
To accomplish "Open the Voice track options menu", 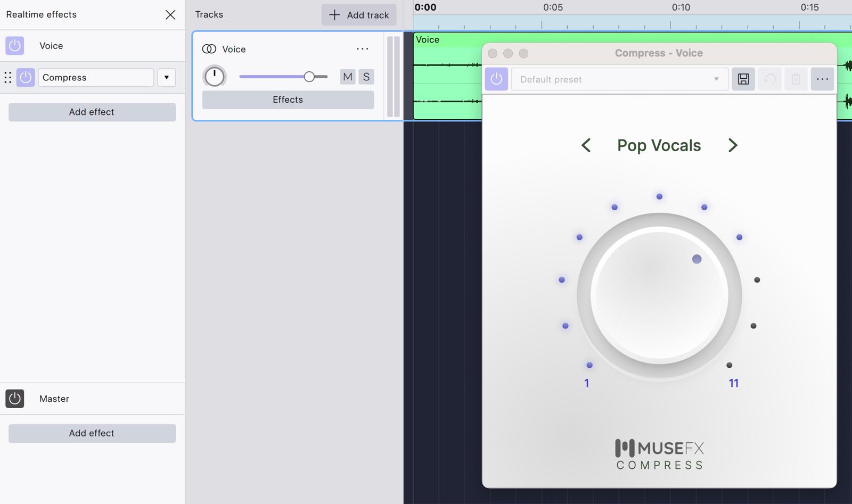I will [363, 49].
